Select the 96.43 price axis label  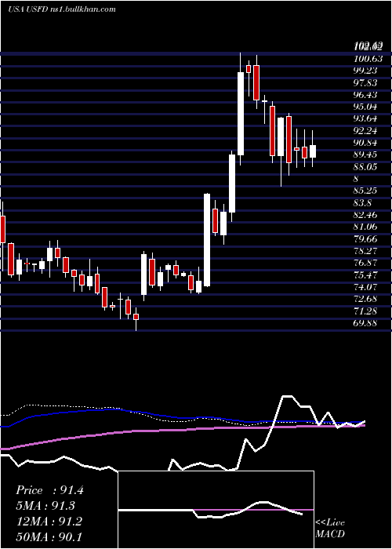click(x=365, y=95)
